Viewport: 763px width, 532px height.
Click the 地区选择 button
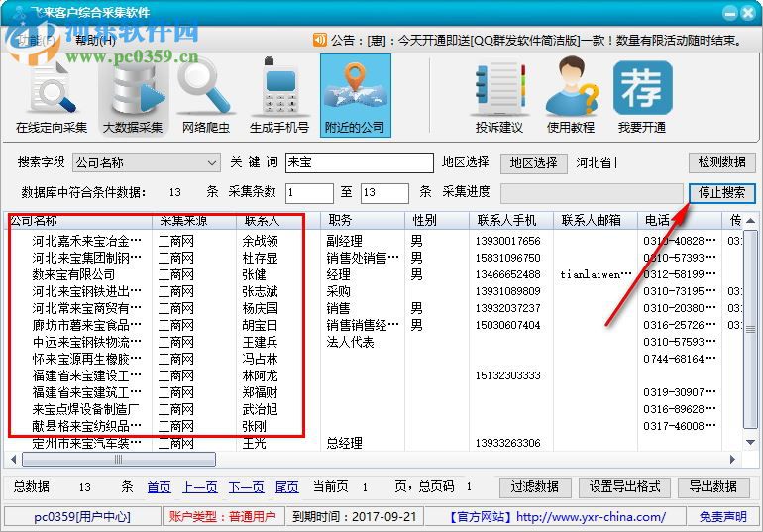[x=534, y=162]
